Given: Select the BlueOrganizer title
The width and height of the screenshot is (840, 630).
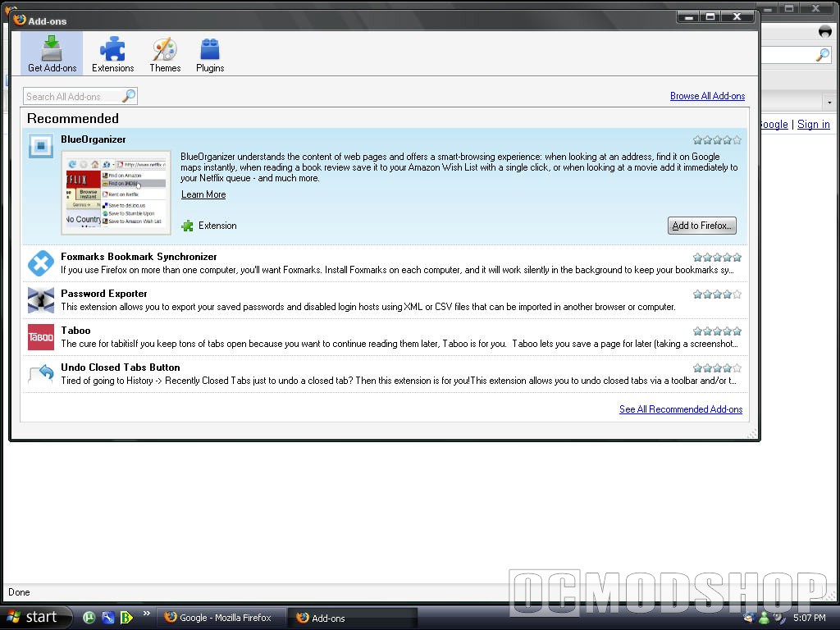Looking at the screenshot, I should [x=94, y=139].
